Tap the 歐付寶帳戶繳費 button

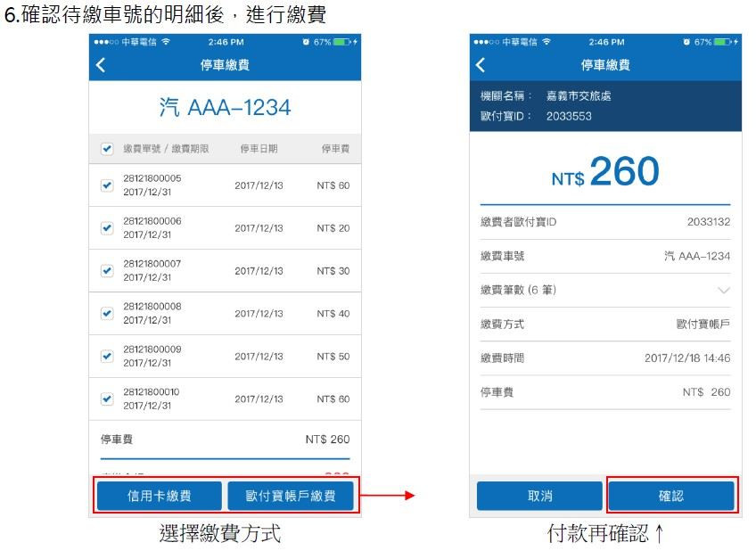(x=291, y=496)
